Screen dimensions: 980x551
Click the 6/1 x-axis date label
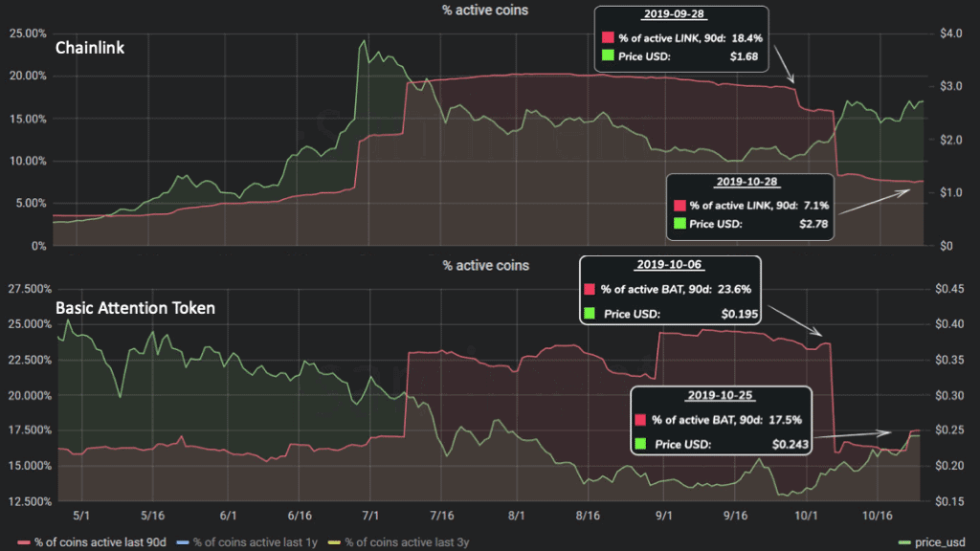[x=228, y=516]
